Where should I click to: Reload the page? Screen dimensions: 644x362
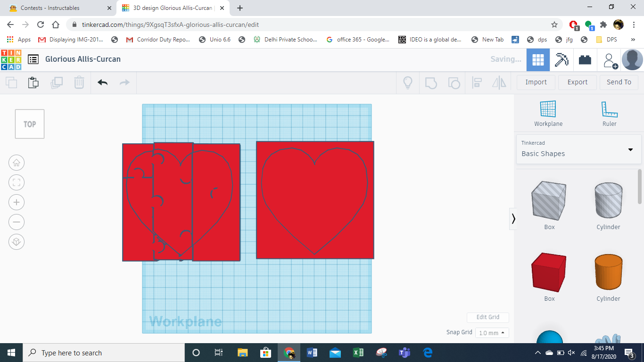pyautogui.click(x=41, y=25)
